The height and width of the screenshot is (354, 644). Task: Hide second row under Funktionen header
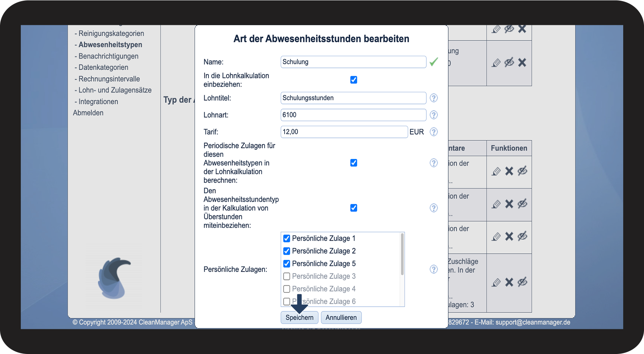click(x=522, y=203)
